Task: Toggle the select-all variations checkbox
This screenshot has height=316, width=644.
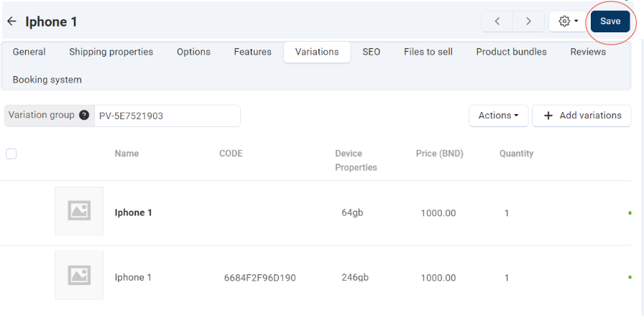Action: point(11,154)
